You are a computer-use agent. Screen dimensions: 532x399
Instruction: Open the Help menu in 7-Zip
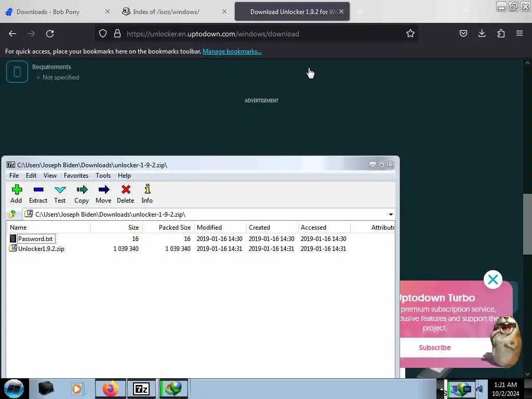coord(124,176)
